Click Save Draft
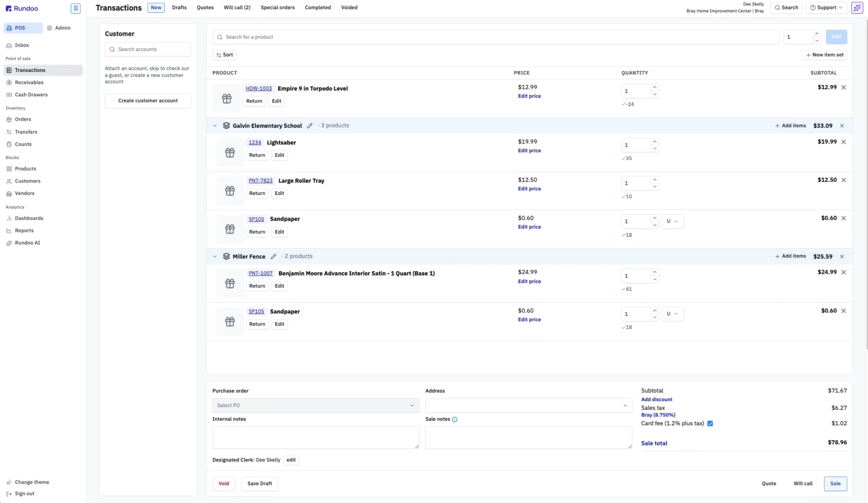The width and height of the screenshot is (868, 503). pyautogui.click(x=259, y=484)
